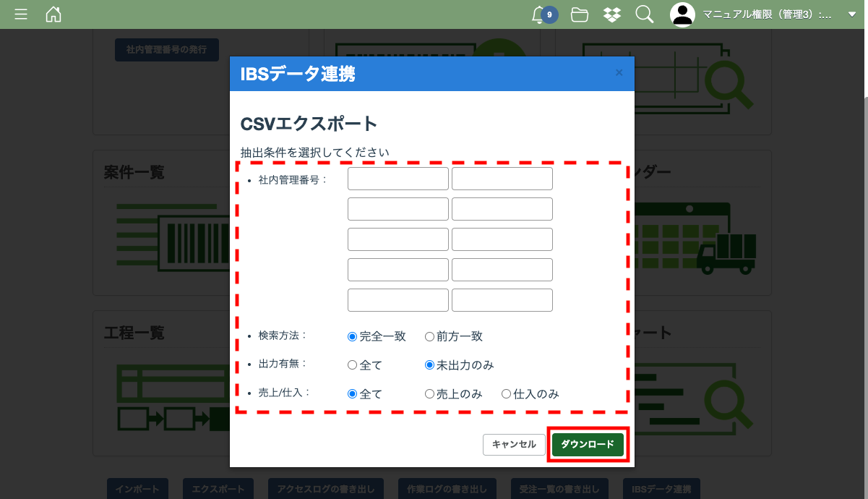Go to home via house icon
Viewport: 868px width, 499px height.
pyautogui.click(x=53, y=14)
